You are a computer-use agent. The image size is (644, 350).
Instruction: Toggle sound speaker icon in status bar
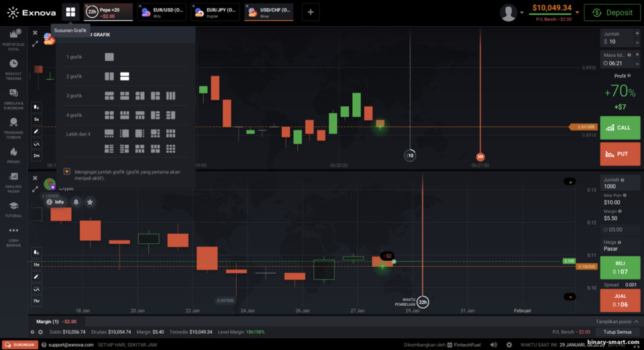point(494,345)
